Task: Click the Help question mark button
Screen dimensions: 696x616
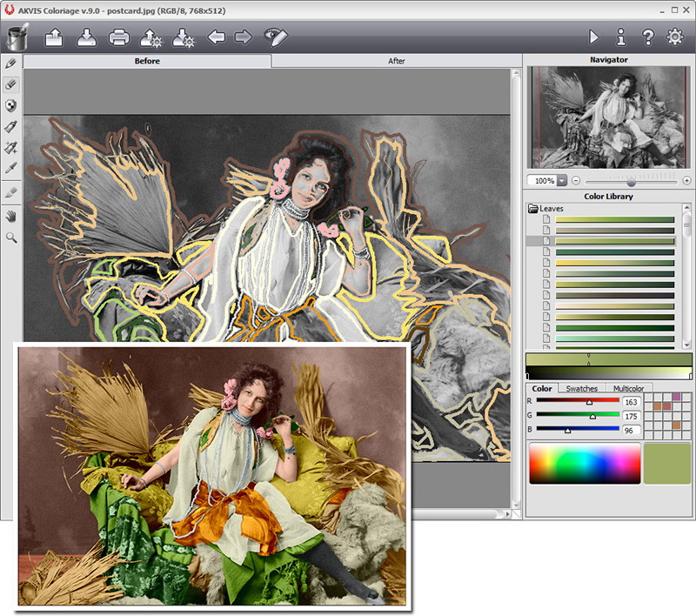Action: coord(648,37)
